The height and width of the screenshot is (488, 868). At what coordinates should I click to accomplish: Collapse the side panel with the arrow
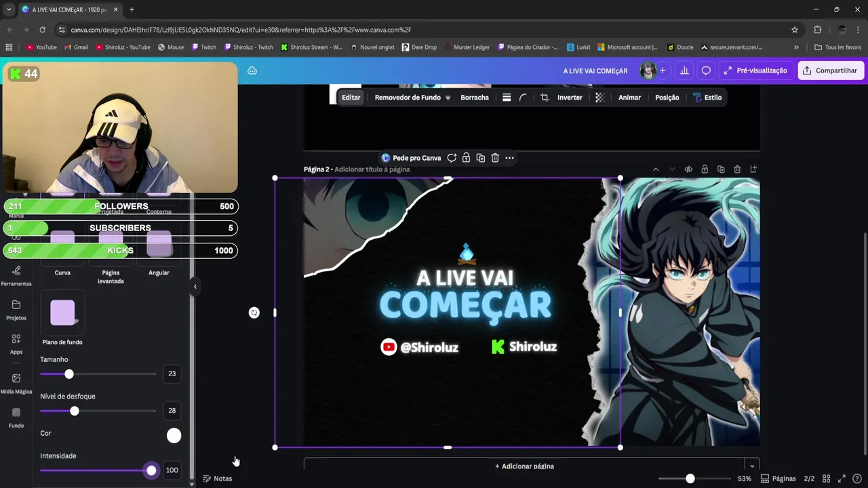point(195,287)
